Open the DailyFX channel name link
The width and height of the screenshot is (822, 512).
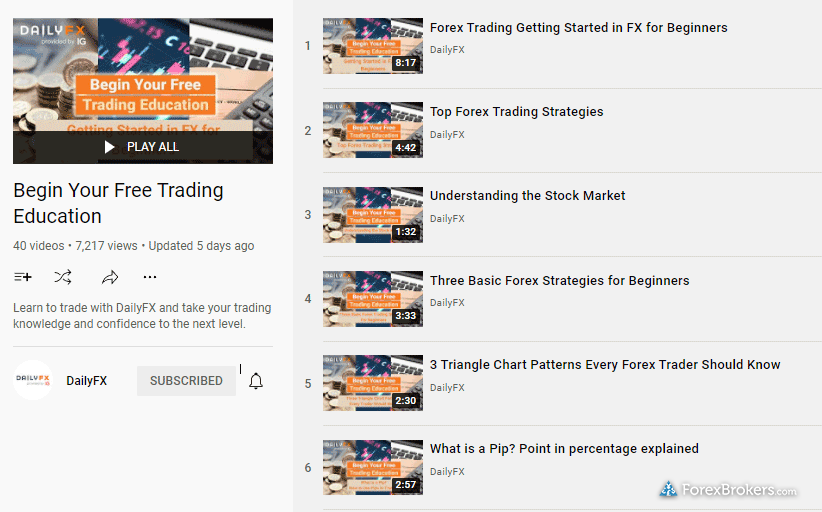coord(86,381)
